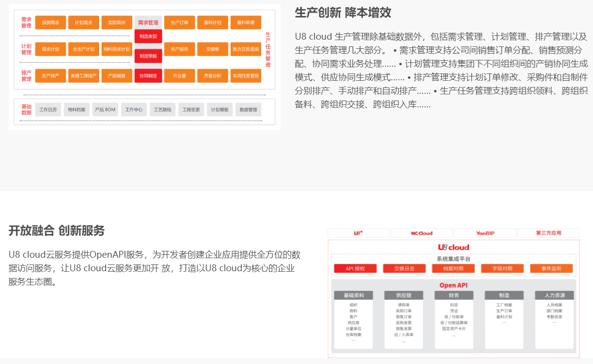The height and width of the screenshot is (364, 593).
Task: Click 请购单 in the 供应链 column
Action: [404, 305]
